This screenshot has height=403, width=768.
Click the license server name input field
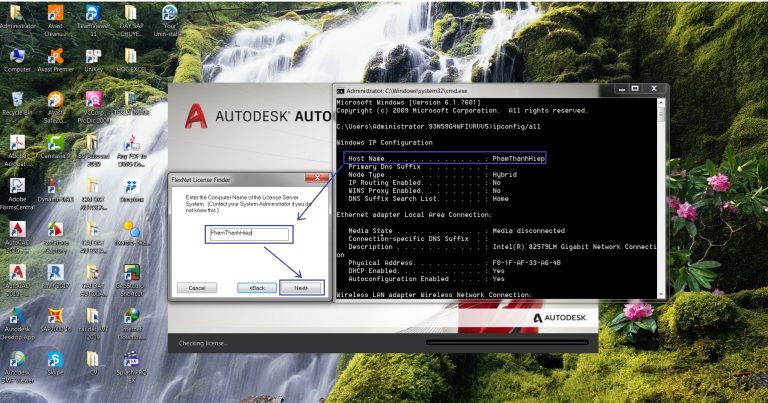(x=249, y=234)
